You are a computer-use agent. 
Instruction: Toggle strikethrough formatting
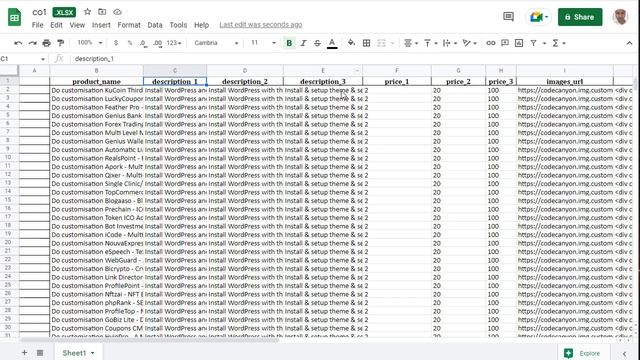click(x=317, y=43)
